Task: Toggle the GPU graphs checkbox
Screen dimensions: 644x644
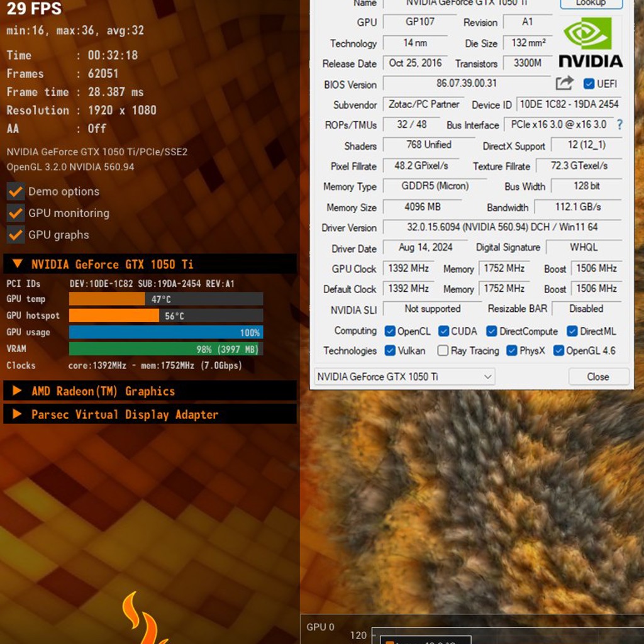Action: tap(16, 235)
